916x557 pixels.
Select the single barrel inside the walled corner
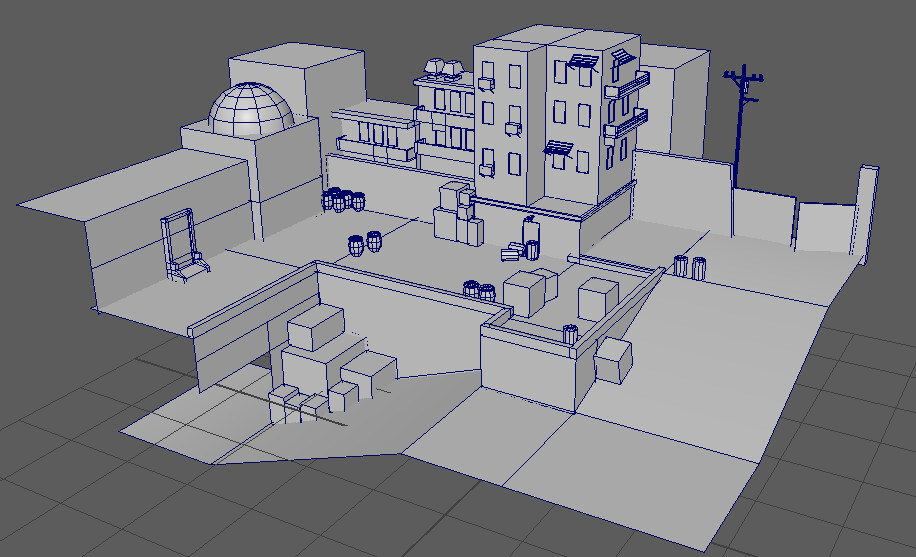click(x=570, y=334)
